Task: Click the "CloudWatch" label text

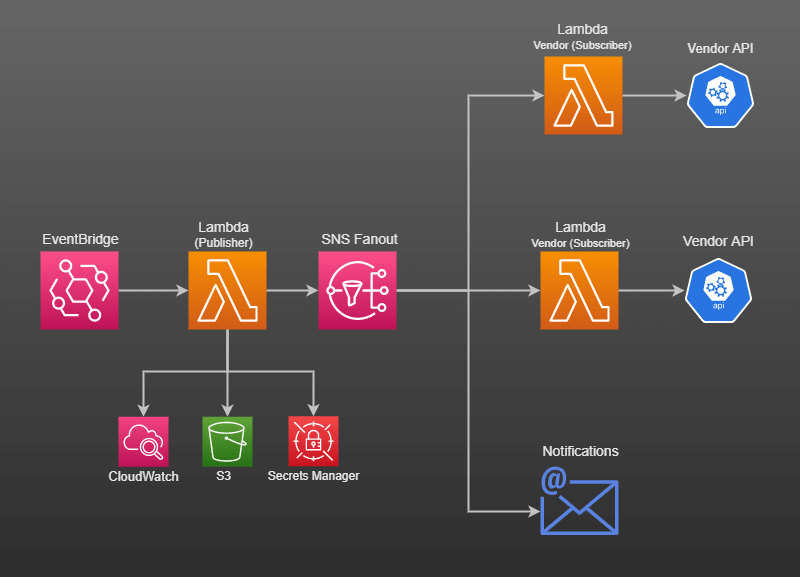Action: (x=143, y=476)
